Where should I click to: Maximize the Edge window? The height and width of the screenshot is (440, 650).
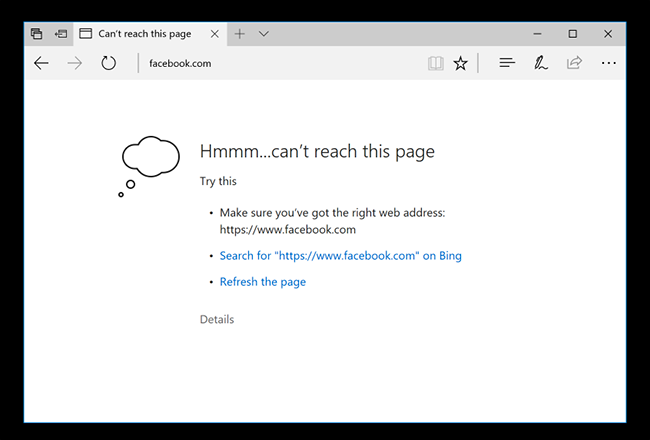tap(572, 34)
